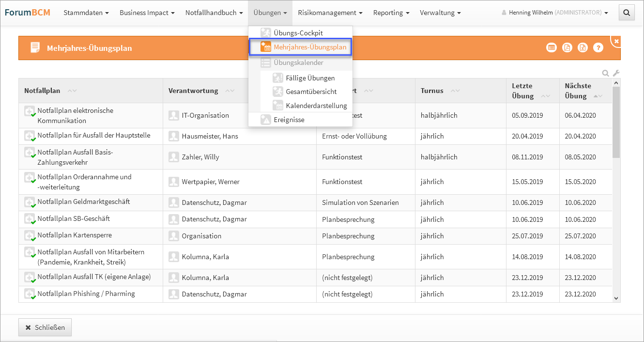
Task: Expand the Stammdaten dropdown menu
Action: (x=86, y=13)
